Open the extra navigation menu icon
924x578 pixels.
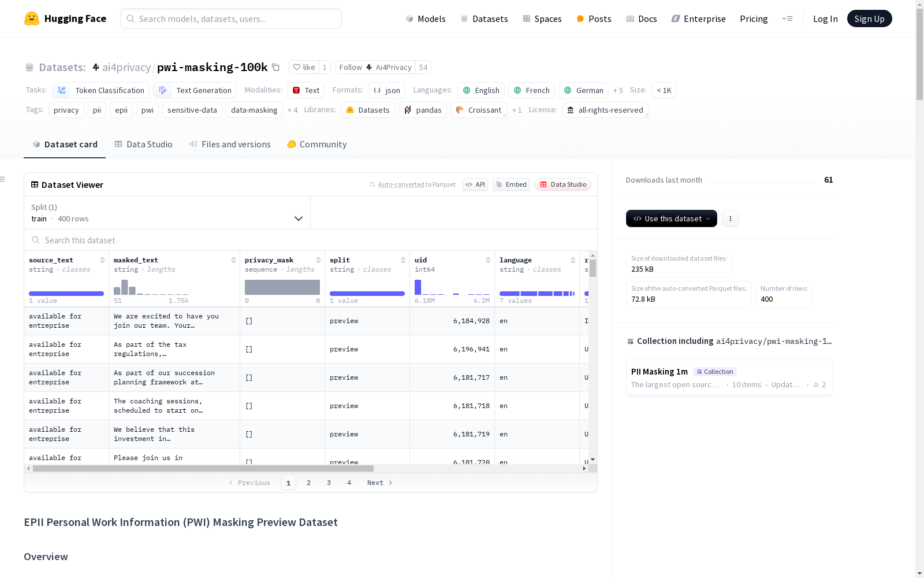point(787,18)
